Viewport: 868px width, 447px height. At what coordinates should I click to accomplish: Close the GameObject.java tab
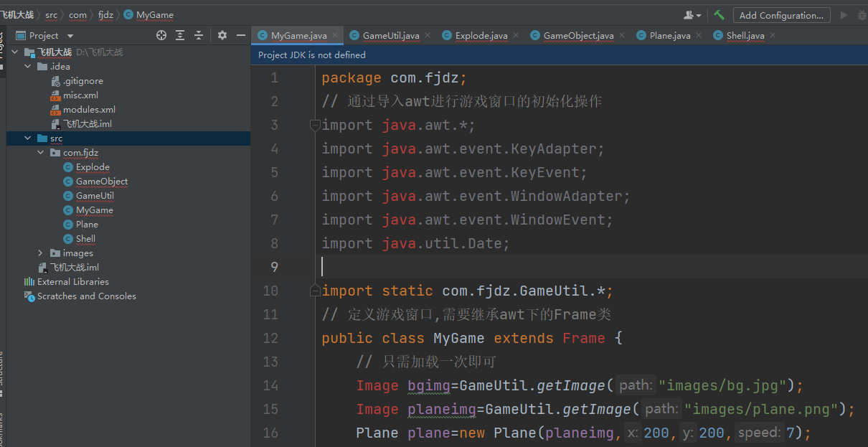[621, 35]
